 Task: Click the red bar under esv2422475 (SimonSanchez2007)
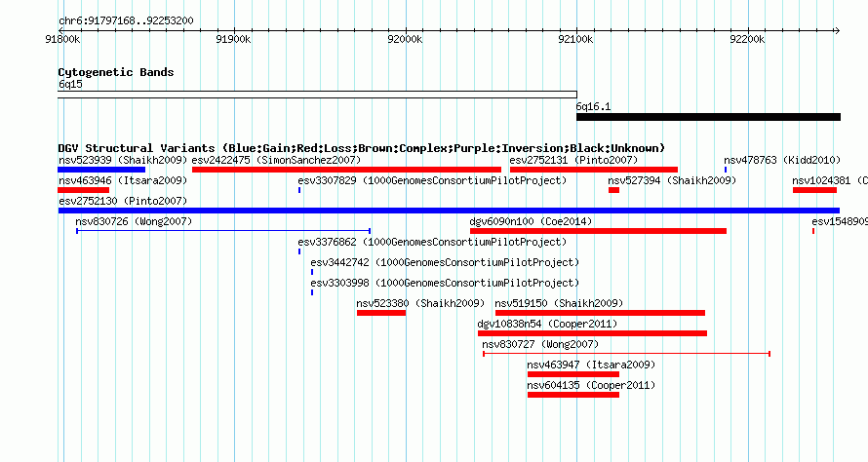pos(346,170)
